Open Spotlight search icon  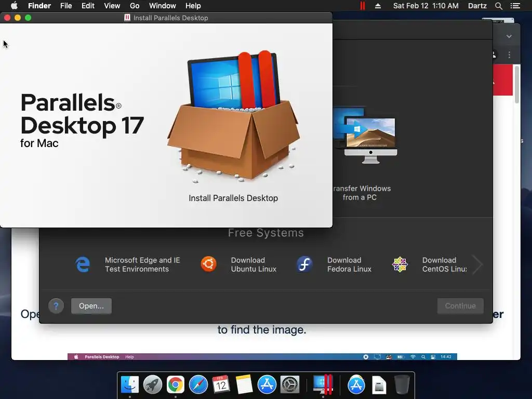point(498,6)
